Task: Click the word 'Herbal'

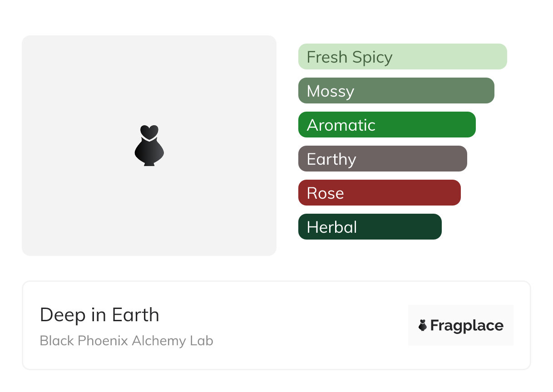Action: (332, 227)
